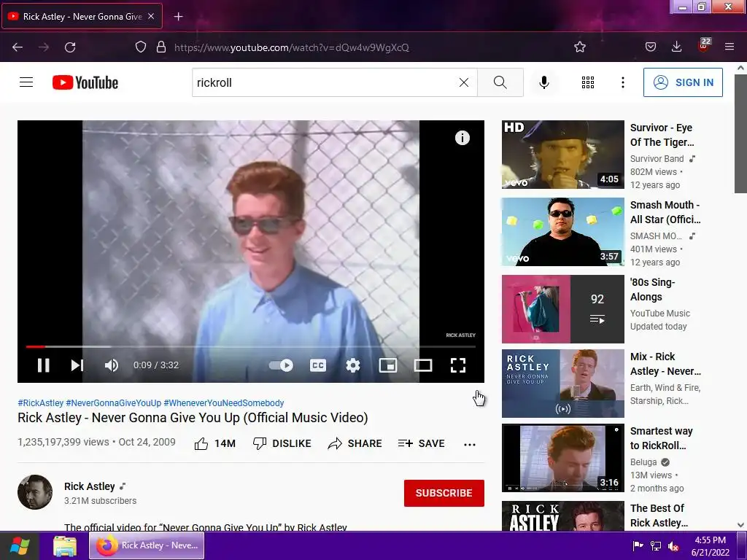
Task: Open a new browser tab
Action: point(178,17)
